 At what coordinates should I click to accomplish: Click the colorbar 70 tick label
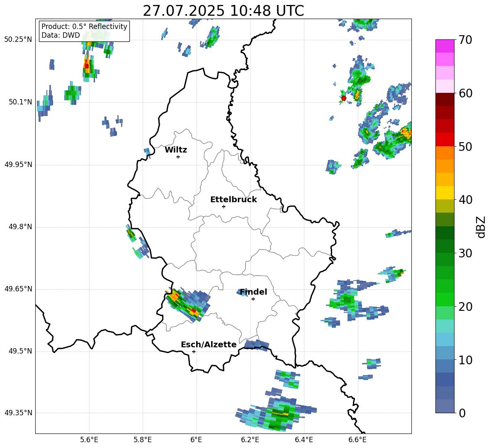click(465, 40)
